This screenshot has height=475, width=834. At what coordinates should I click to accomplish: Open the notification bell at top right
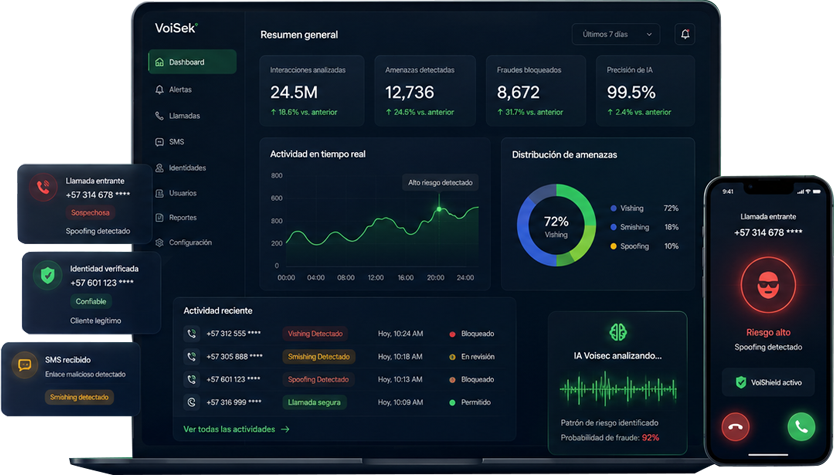pyautogui.click(x=685, y=34)
